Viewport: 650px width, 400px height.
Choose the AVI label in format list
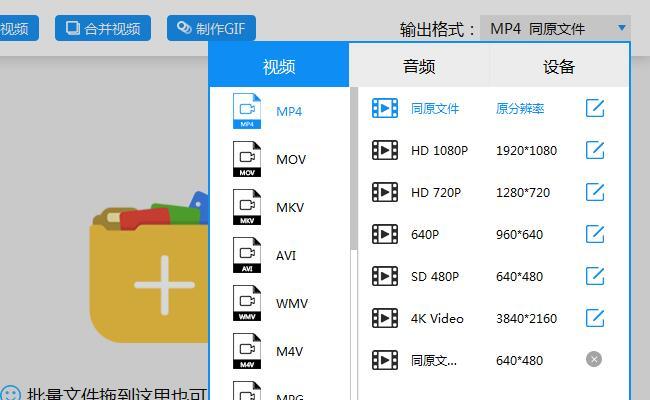click(x=286, y=256)
